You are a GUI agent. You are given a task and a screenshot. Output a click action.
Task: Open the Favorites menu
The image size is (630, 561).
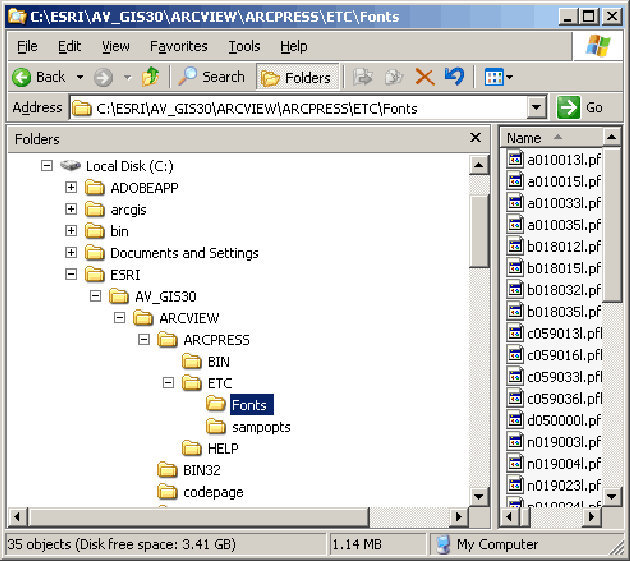tap(178, 46)
